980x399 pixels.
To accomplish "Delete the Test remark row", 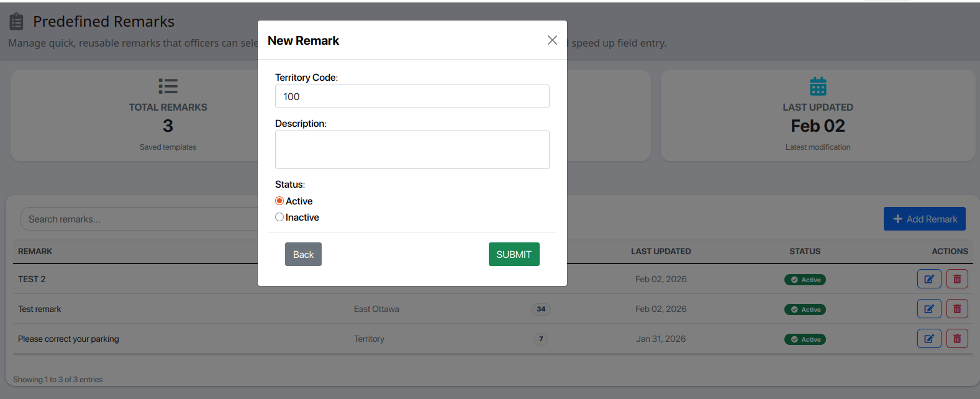I will [x=957, y=309].
